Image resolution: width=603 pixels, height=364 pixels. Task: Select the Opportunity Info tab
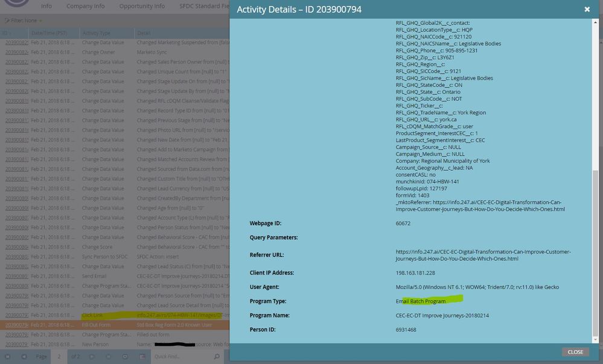141,6
